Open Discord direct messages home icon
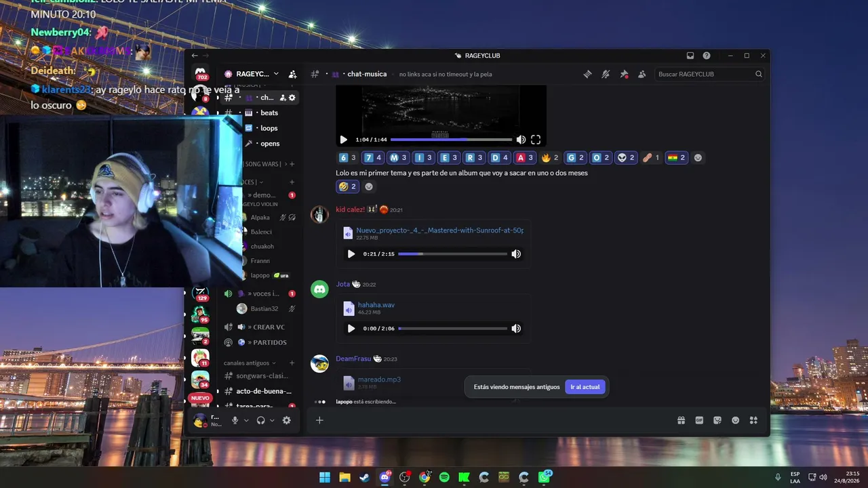 (x=201, y=73)
